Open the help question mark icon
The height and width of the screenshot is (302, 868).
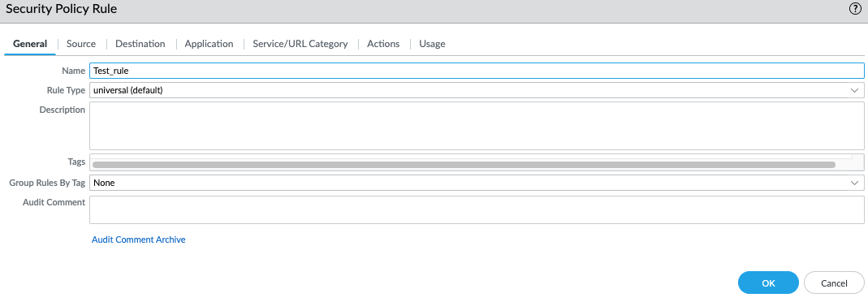click(855, 9)
